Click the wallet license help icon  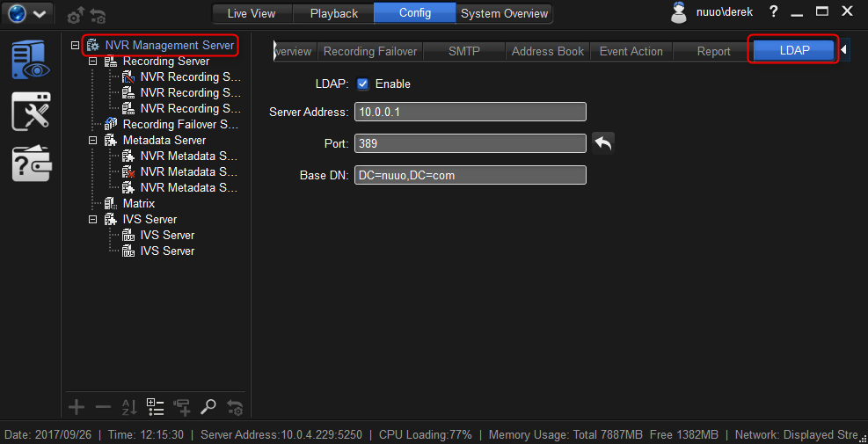coord(32,163)
